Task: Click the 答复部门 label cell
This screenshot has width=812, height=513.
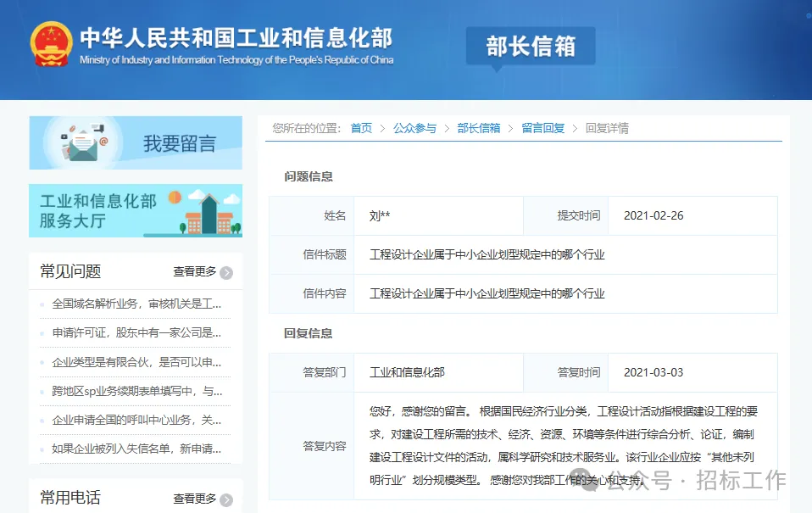Action: click(x=312, y=372)
